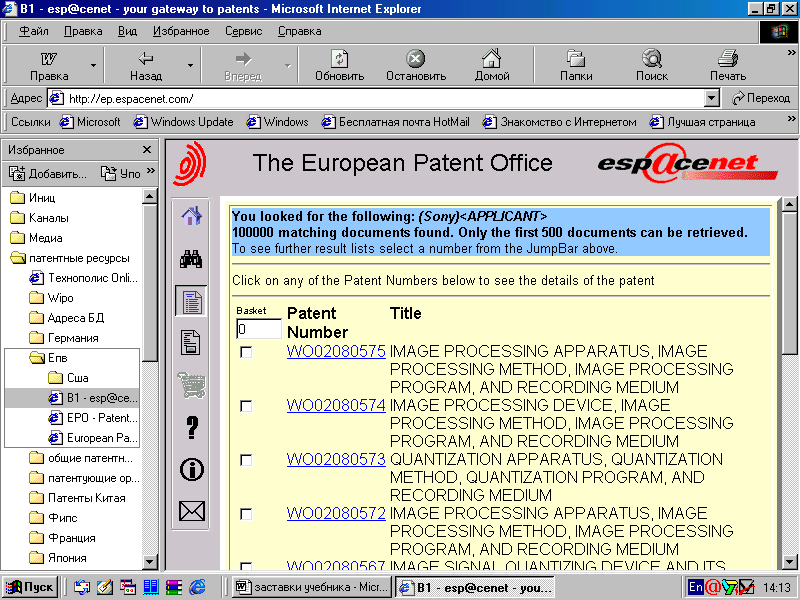Click the question mark help icon
Image resolution: width=800 pixels, height=600 pixels.
pyautogui.click(x=192, y=428)
